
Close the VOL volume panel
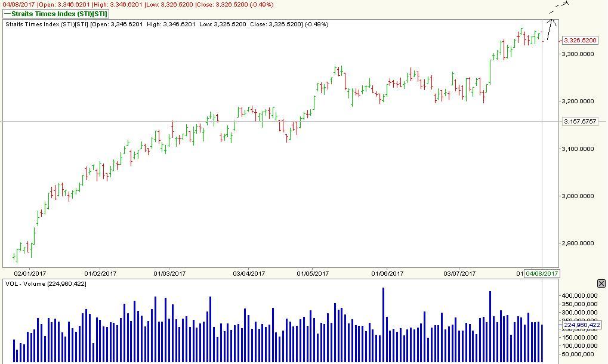pos(601,284)
